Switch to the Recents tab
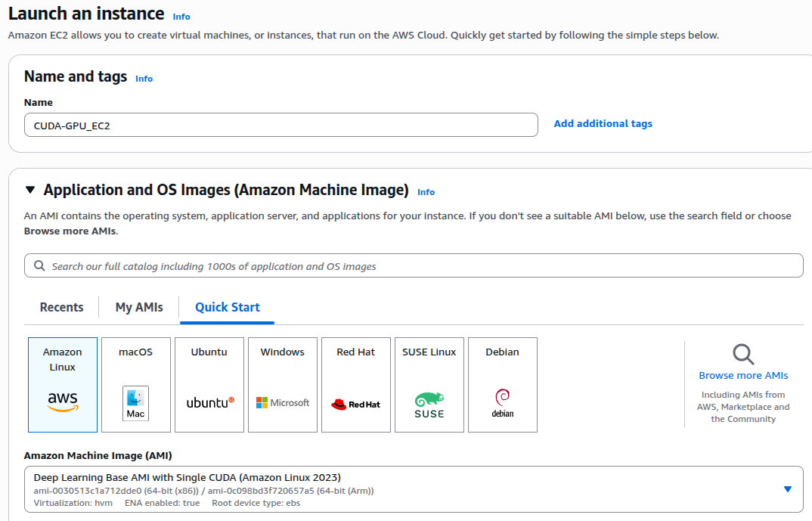Image resolution: width=812 pixels, height=521 pixels. tap(61, 307)
